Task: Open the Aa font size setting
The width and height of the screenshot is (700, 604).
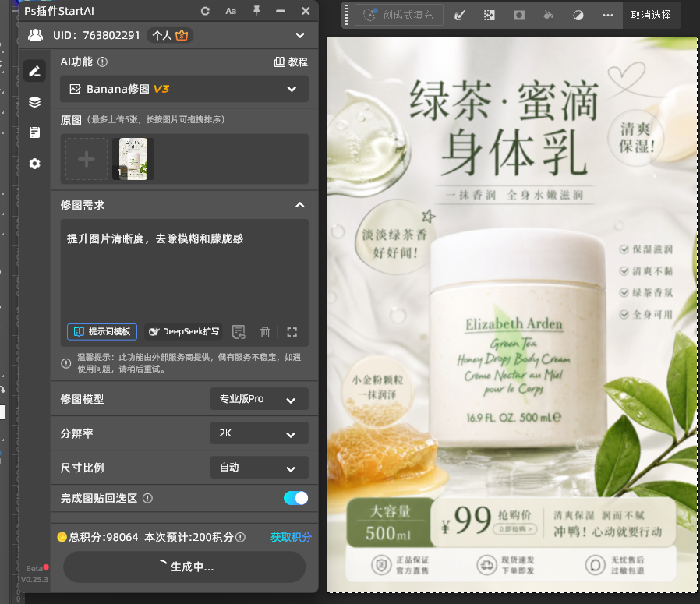Action: pyautogui.click(x=231, y=11)
